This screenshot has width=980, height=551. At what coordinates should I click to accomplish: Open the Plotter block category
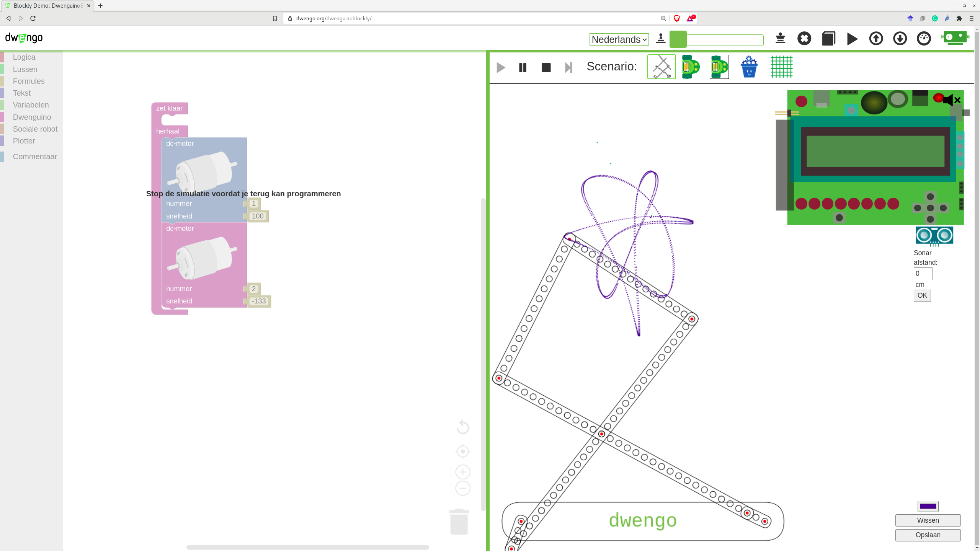[24, 141]
